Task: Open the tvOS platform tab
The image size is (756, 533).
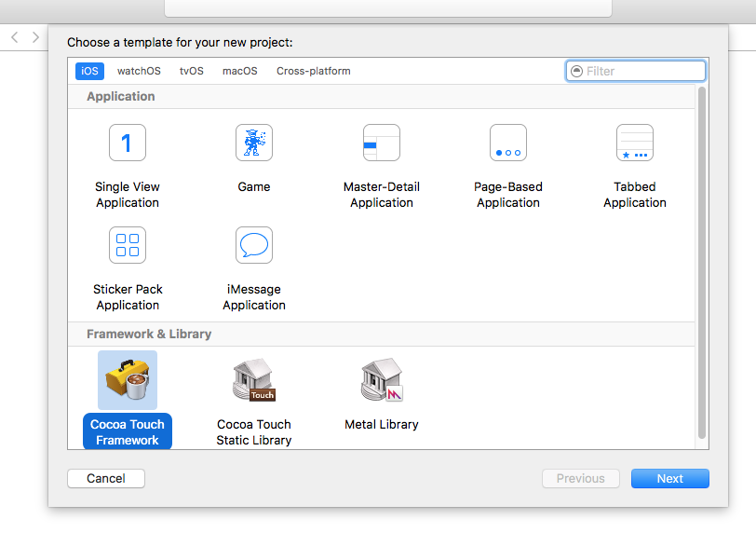Action: [x=192, y=71]
